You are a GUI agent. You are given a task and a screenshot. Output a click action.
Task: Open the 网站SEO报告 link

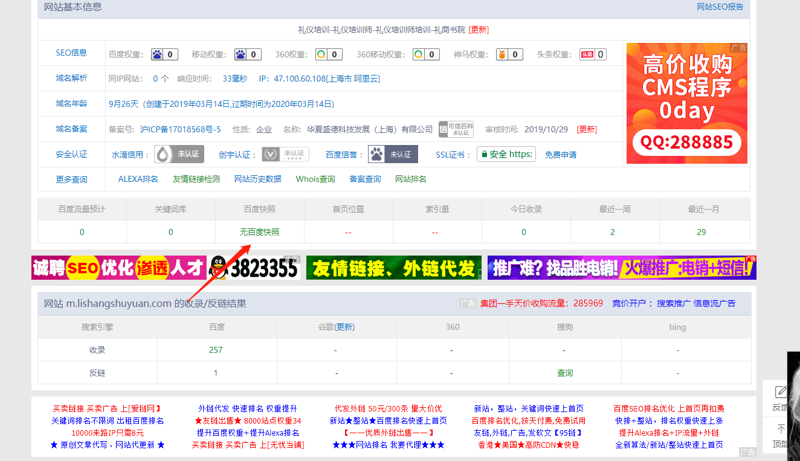(720, 7)
